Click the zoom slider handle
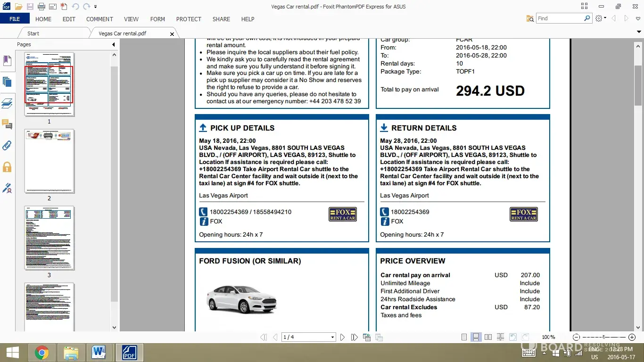This screenshot has height=362, width=644. tap(604, 337)
